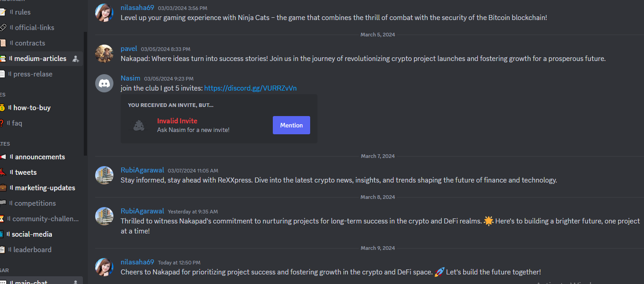Click the pavel username

(129, 48)
